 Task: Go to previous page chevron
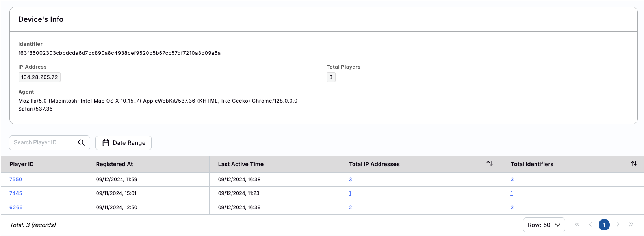point(590,225)
